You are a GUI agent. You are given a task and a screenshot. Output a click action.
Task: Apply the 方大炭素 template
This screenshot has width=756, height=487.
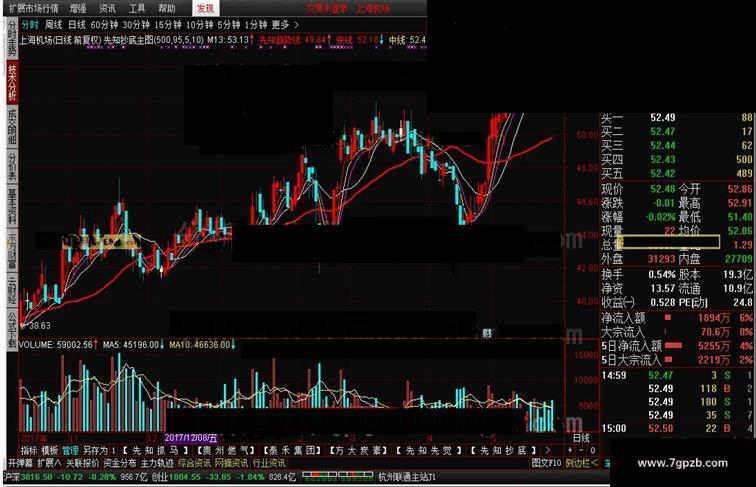pyautogui.click(x=359, y=450)
